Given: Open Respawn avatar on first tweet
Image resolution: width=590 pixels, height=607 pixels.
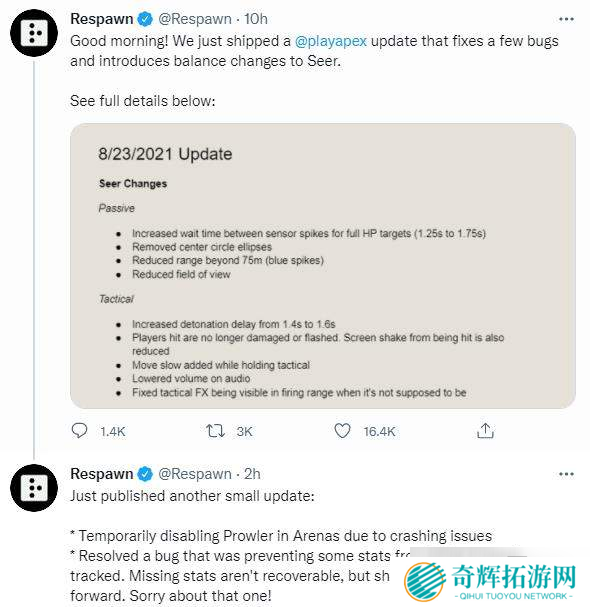Looking at the screenshot, I should pyautogui.click(x=34, y=33).
